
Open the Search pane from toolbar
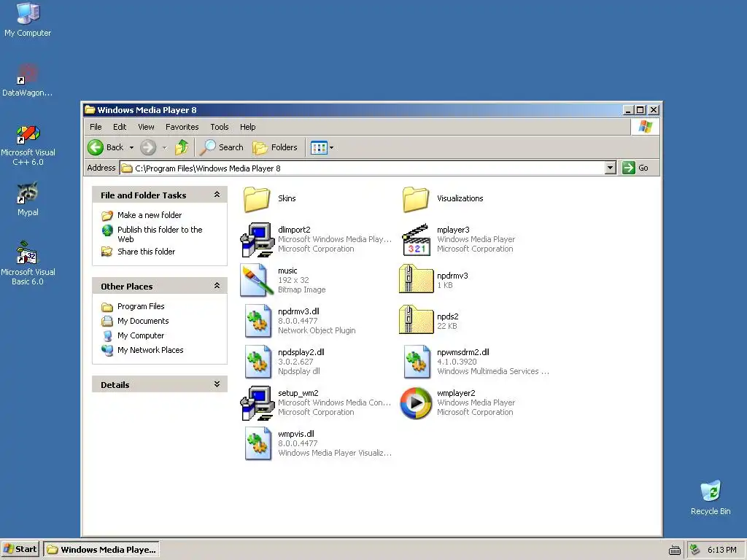222,147
